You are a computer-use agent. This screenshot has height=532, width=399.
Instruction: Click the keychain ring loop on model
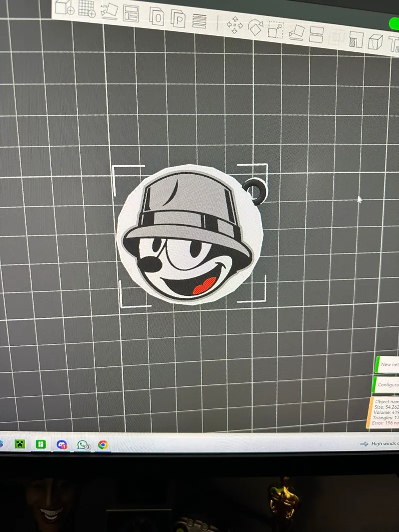255,191
